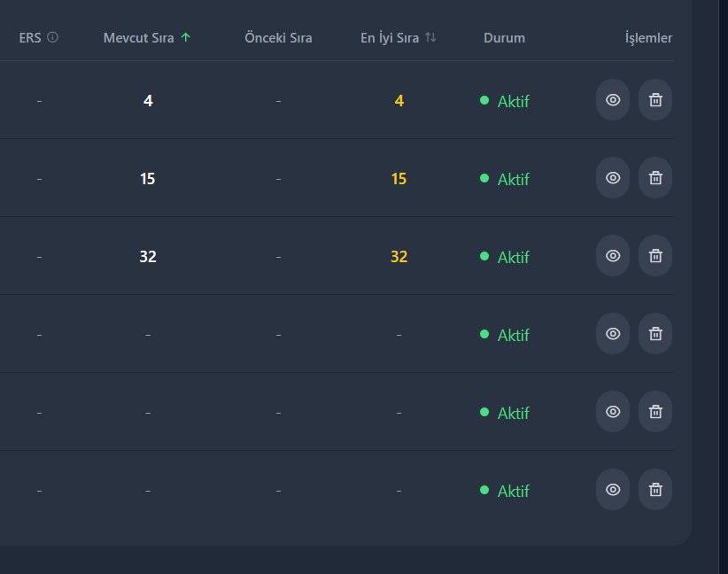Sort by Mevcut Sıra column arrow

[186, 37]
